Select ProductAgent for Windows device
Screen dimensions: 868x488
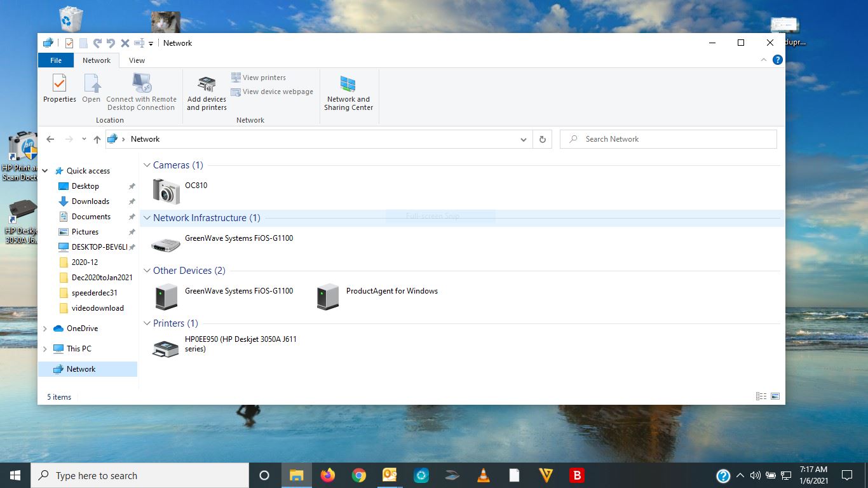377,297
